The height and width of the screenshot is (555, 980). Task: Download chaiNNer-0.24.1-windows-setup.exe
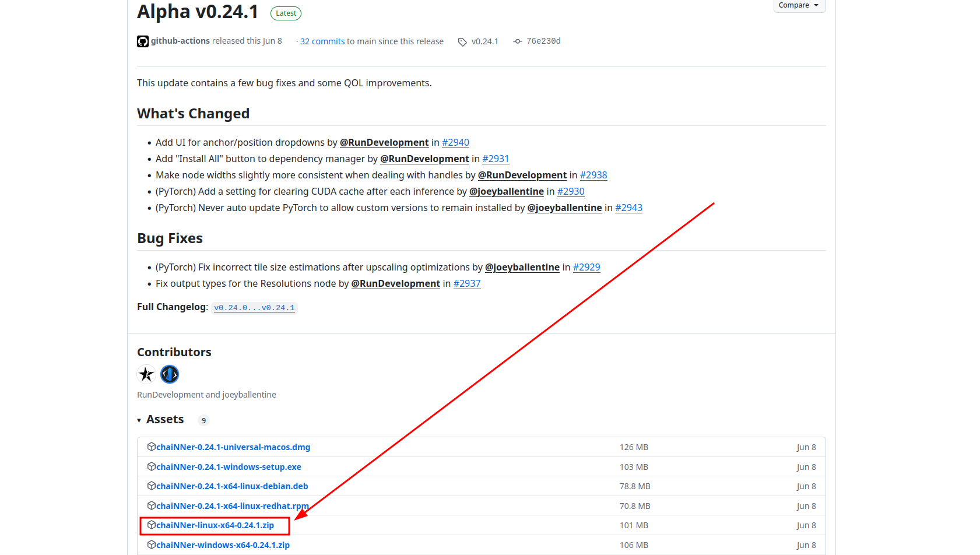(229, 467)
